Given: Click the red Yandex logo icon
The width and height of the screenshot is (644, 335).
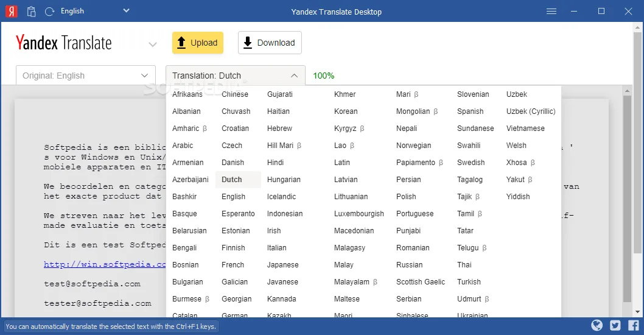Looking at the screenshot, I should pos(11,11).
